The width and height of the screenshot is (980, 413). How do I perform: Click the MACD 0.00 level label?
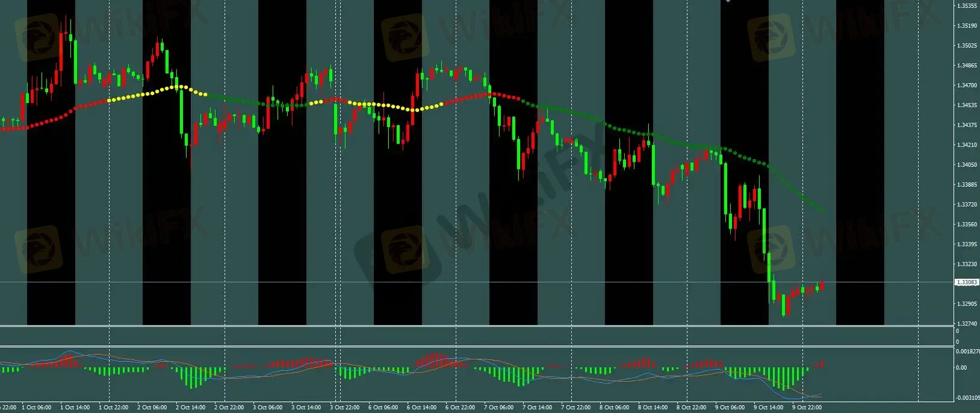coord(961,367)
